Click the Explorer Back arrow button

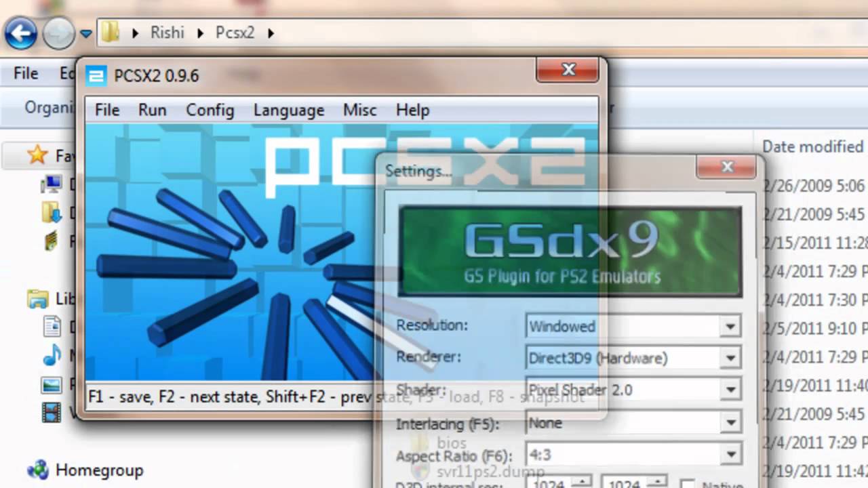tap(20, 33)
